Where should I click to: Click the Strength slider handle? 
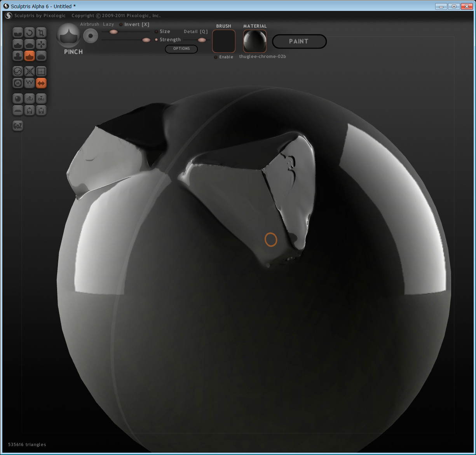tap(146, 40)
